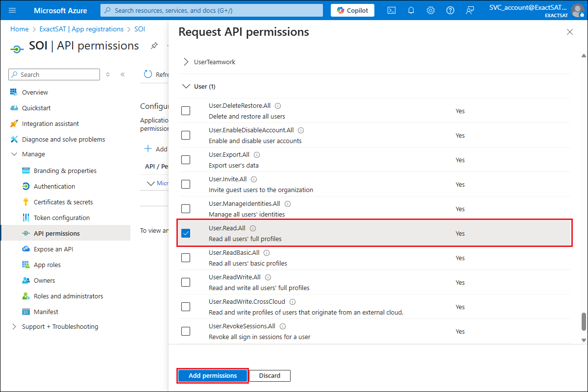Expand the UserTeamwork permission group
588x392 pixels.
[186, 62]
